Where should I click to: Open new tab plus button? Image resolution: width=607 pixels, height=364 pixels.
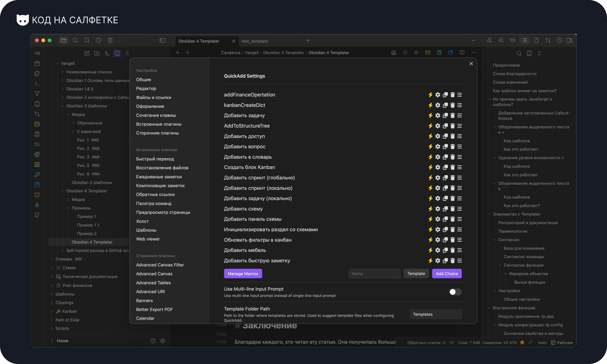coord(308,40)
